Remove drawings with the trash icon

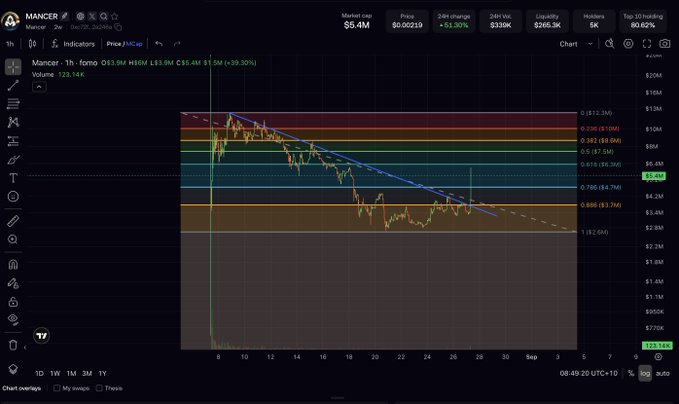point(13,345)
